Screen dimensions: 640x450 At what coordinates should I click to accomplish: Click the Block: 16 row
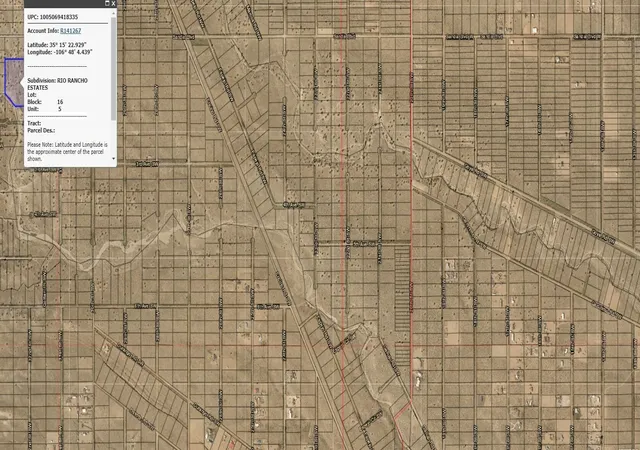[x=45, y=102]
